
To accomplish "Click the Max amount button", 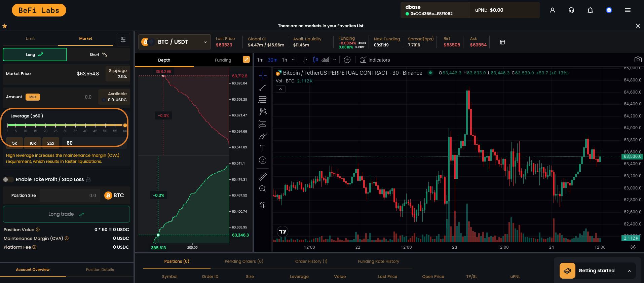I will pyautogui.click(x=33, y=97).
